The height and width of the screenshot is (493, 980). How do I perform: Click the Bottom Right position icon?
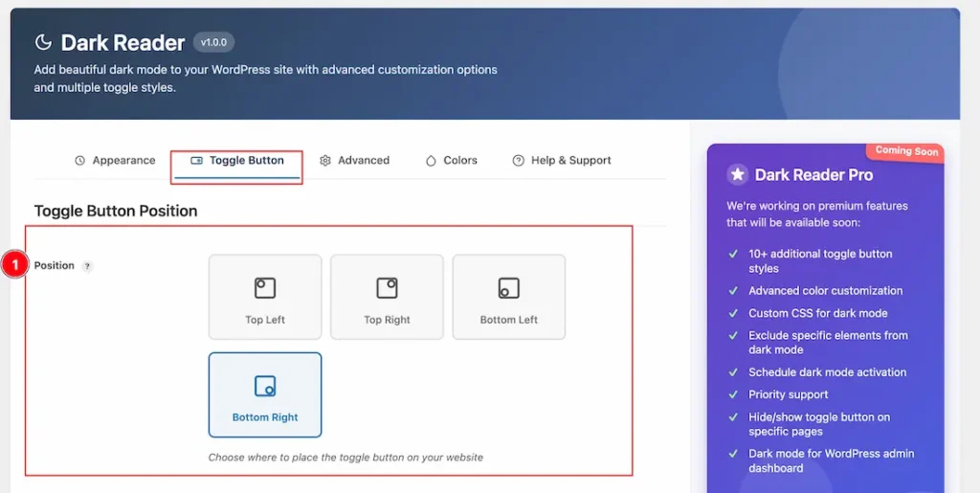(x=265, y=386)
